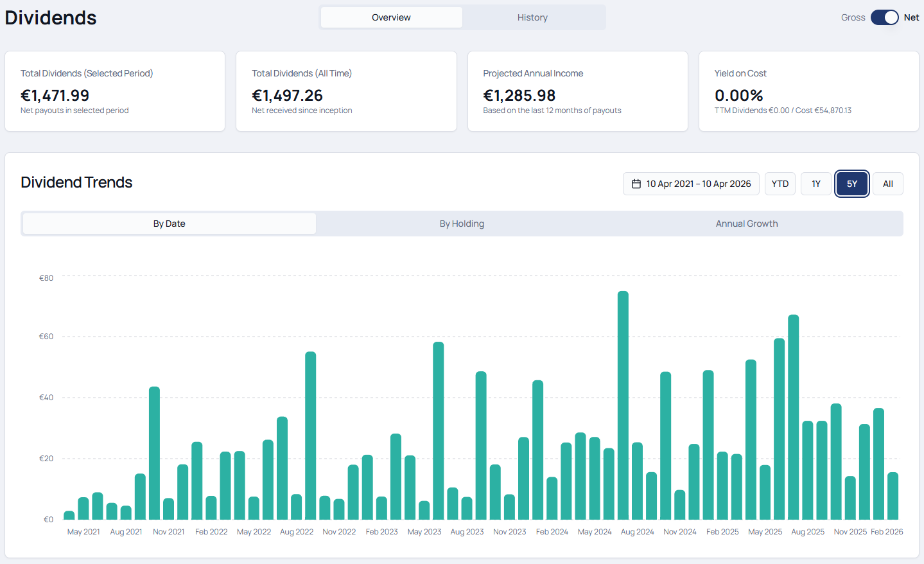Select the 5Y range button
This screenshot has width=924, height=564.
click(852, 184)
